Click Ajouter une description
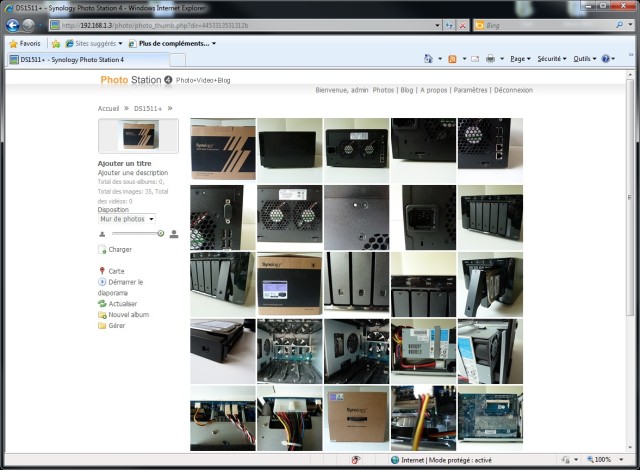 [x=133, y=173]
